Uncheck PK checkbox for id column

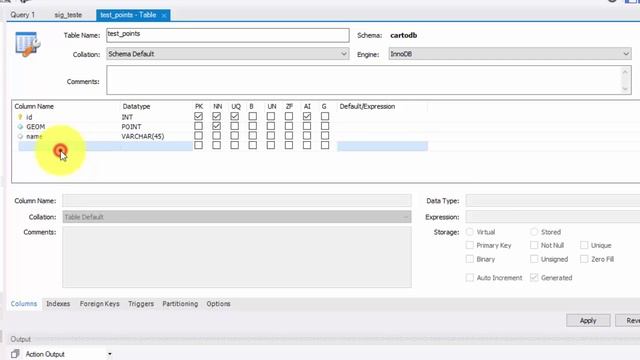(x=198, y=116)
